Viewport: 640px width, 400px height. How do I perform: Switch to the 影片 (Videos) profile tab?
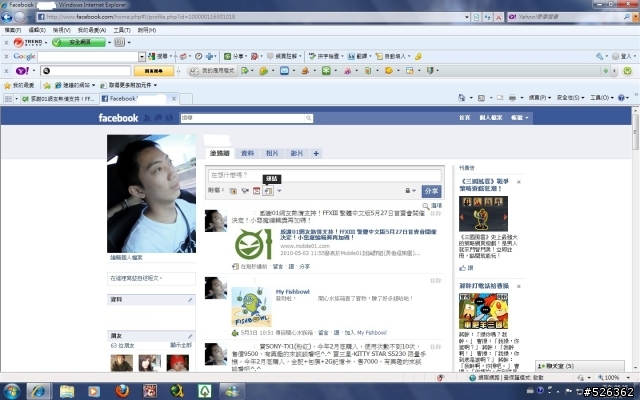click(x=297, y=153)
